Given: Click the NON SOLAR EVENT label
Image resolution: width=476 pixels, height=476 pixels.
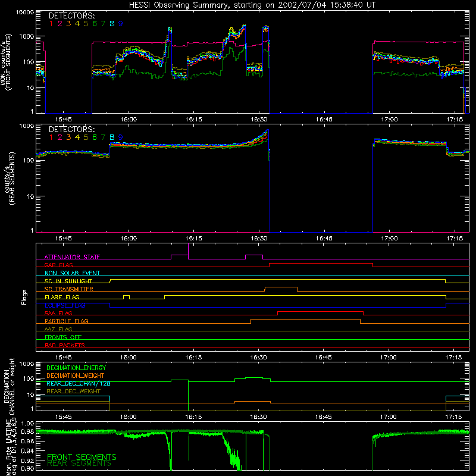Looking at the screenshot, I should 72,273.
